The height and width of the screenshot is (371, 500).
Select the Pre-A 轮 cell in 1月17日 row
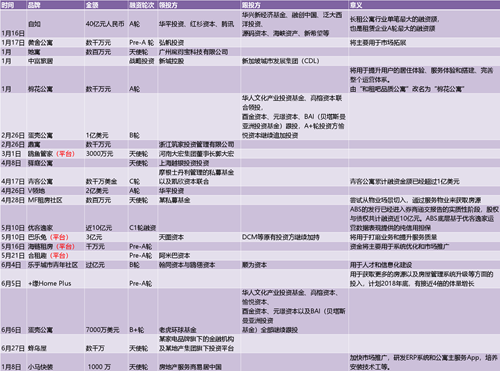click(142, 42)
